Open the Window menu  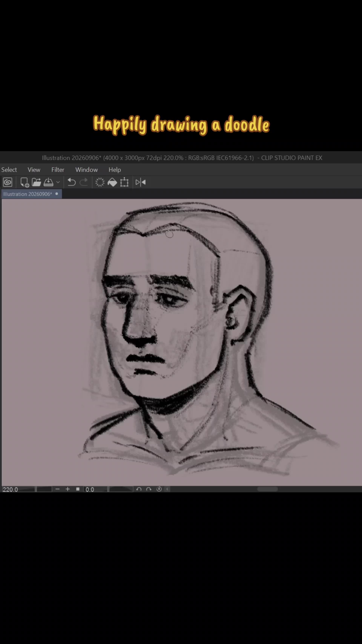coord(86,169)
